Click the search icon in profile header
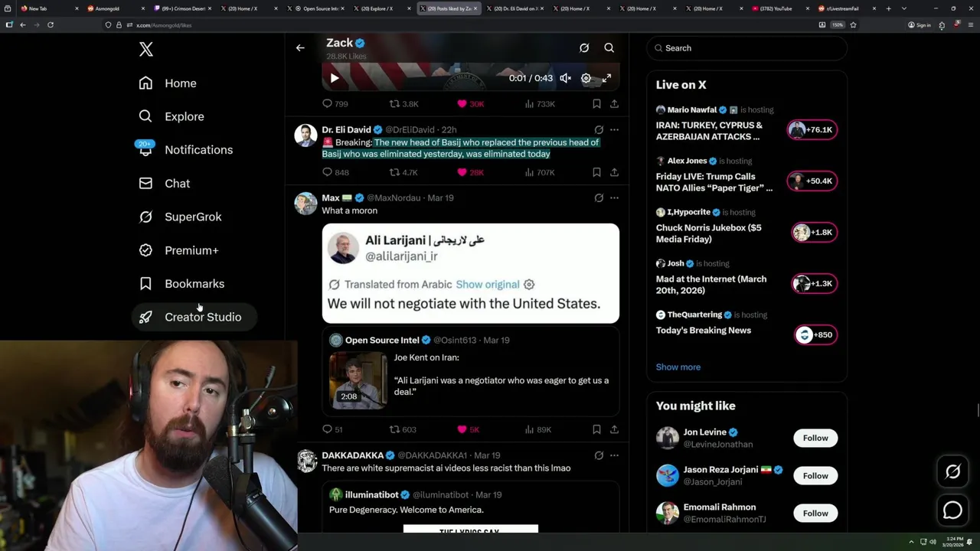The image size is (980, 551). [609, 47]
